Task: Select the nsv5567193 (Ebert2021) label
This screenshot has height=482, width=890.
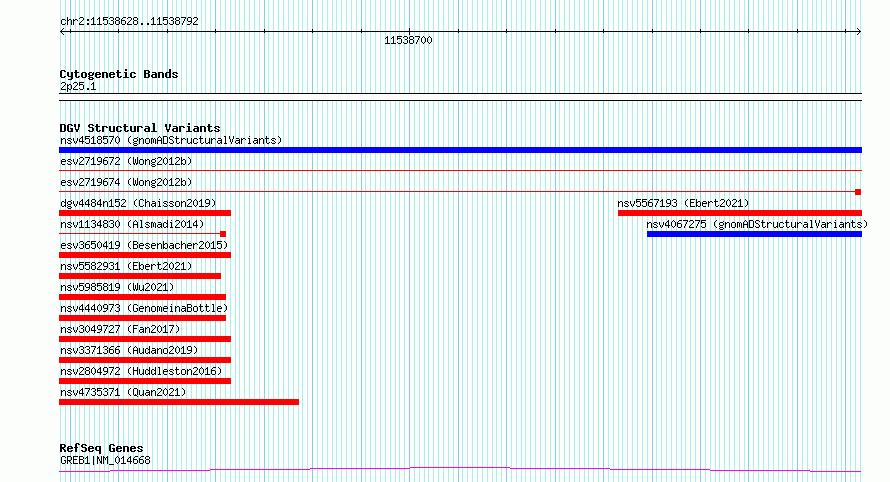Action: (683, 203)
